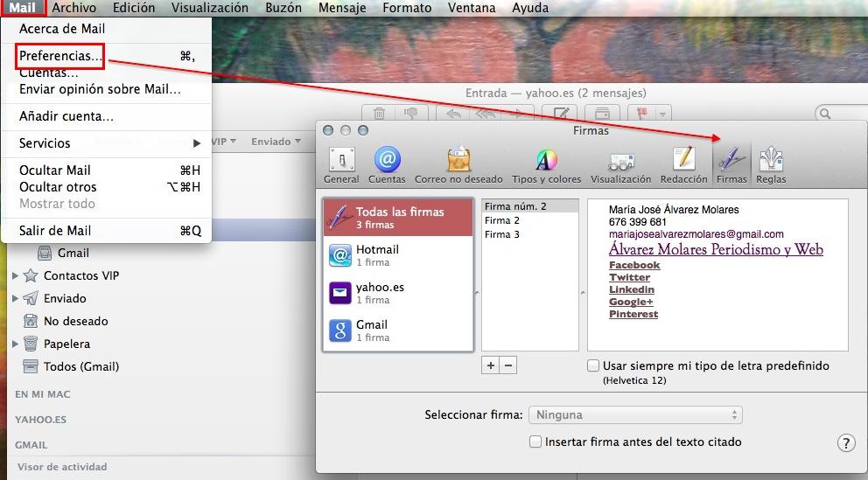Open the General preferences pane
Screen dimensions: 868x480
pyautogui.click(x=340, y=164)
